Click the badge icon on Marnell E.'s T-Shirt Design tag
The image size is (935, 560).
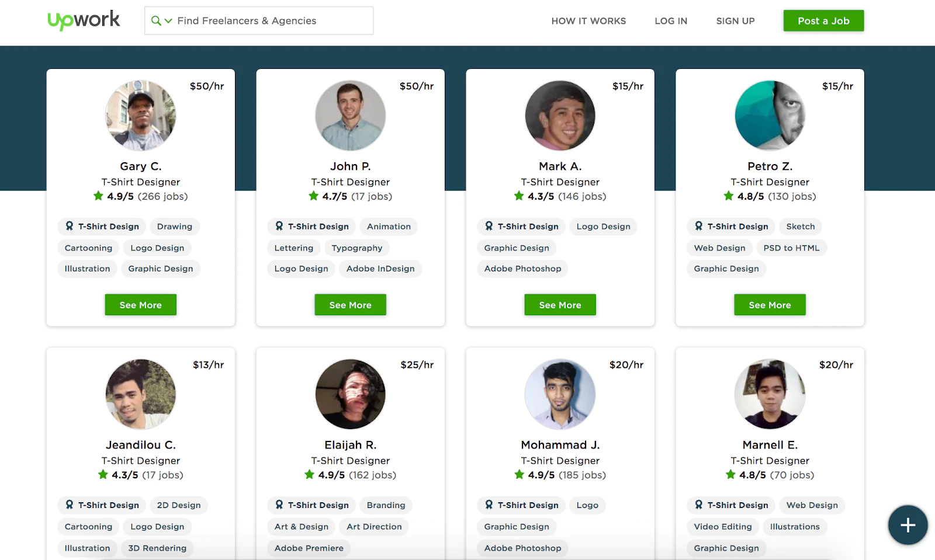pyautogui.click(x=699, y=505)
